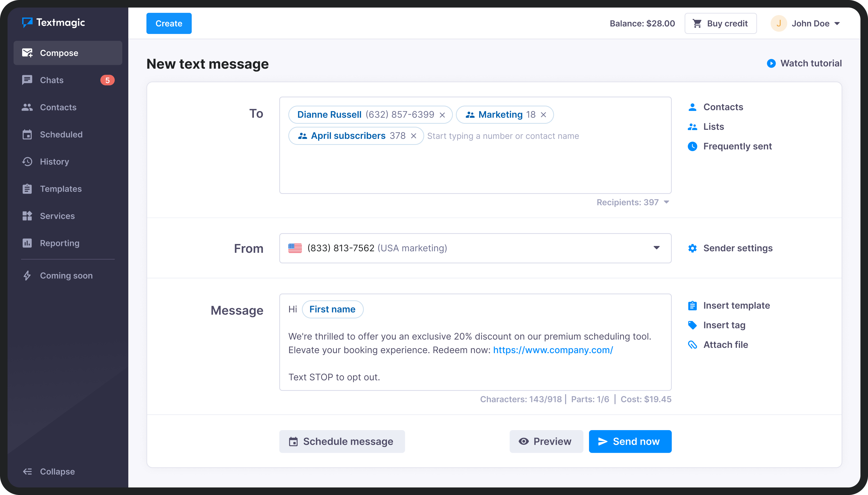868x495 pixels.
Task: Open Scheduled messages in sidebar
Action: pyautogui.click(x=68, y=134)
